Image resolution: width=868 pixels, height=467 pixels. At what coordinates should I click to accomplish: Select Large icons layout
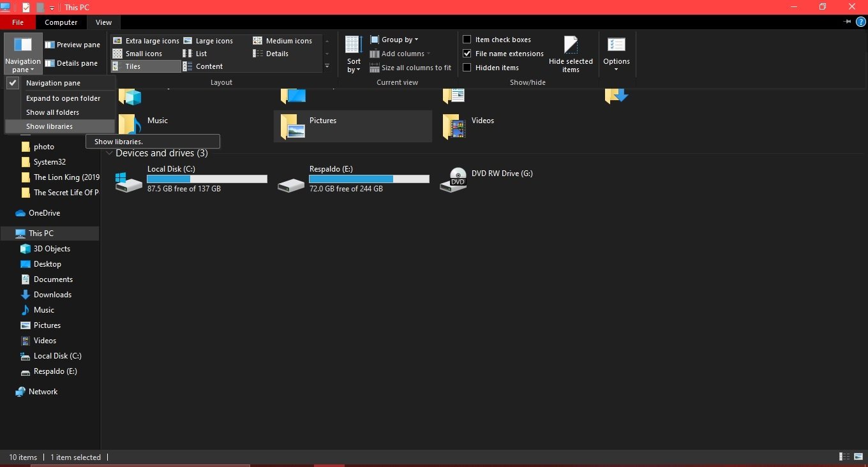click(208, 41)
